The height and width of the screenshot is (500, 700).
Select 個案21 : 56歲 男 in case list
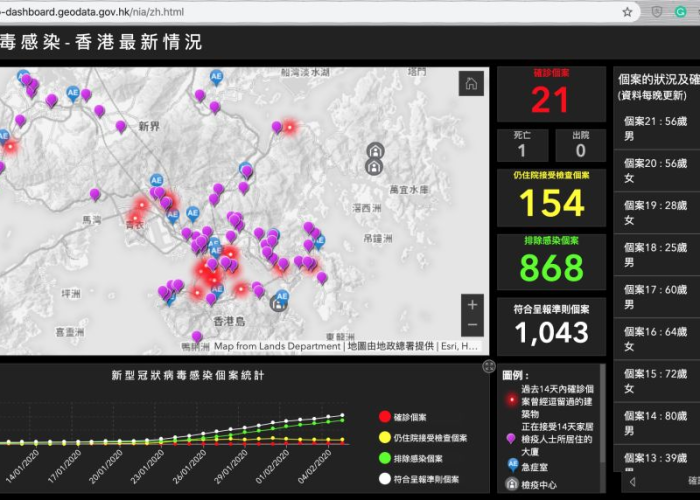(657, 128)
